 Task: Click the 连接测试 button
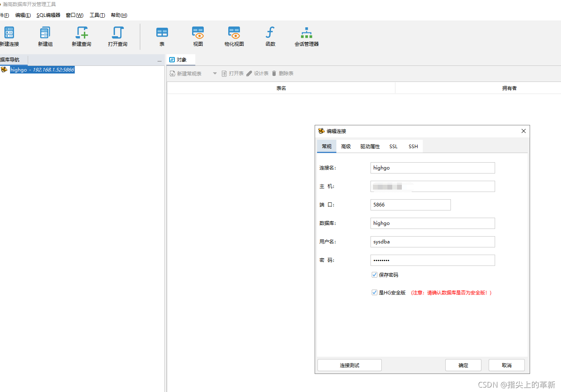coord(350,365)
